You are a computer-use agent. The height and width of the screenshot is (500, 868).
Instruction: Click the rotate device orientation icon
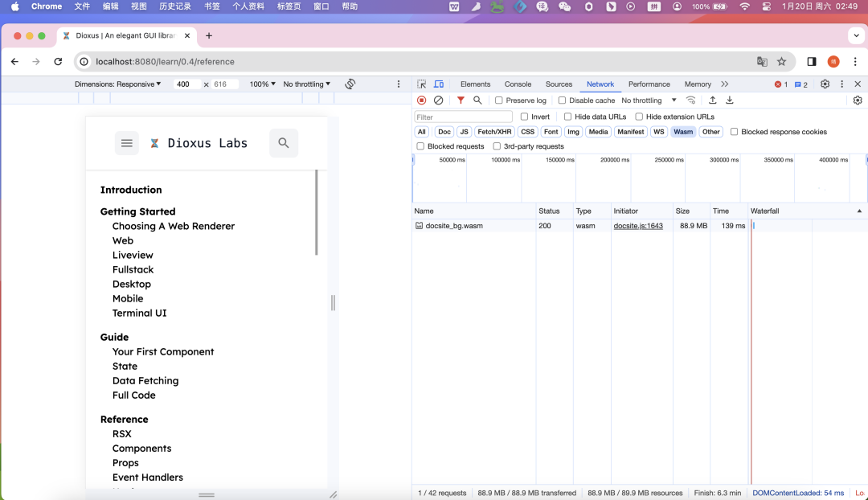350,84
